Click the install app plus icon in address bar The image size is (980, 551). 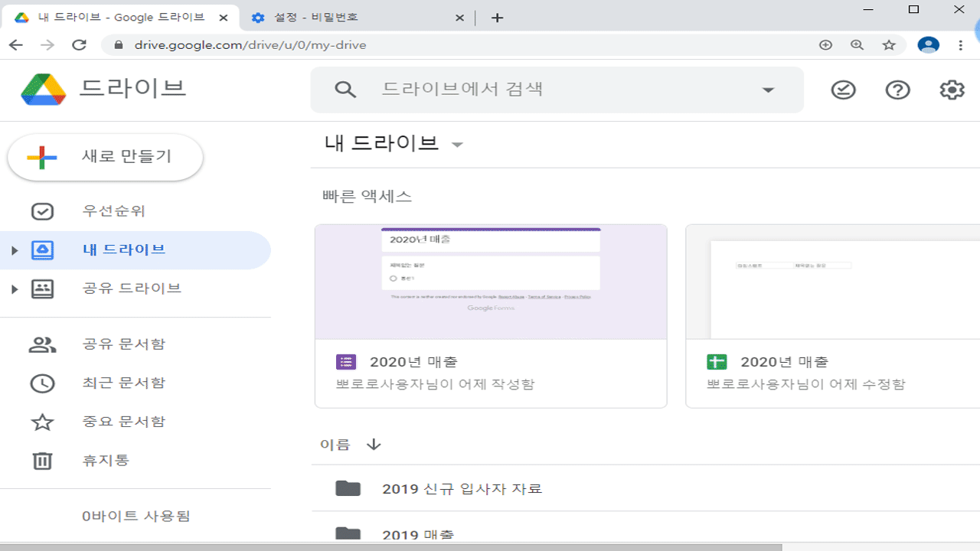click(825, 45)
